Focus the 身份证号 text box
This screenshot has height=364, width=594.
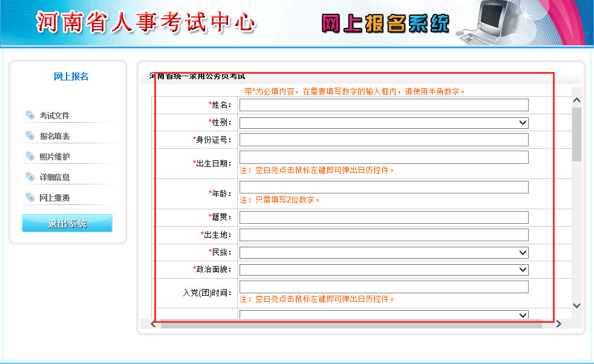pyautogui.click(x=383, y=140)
